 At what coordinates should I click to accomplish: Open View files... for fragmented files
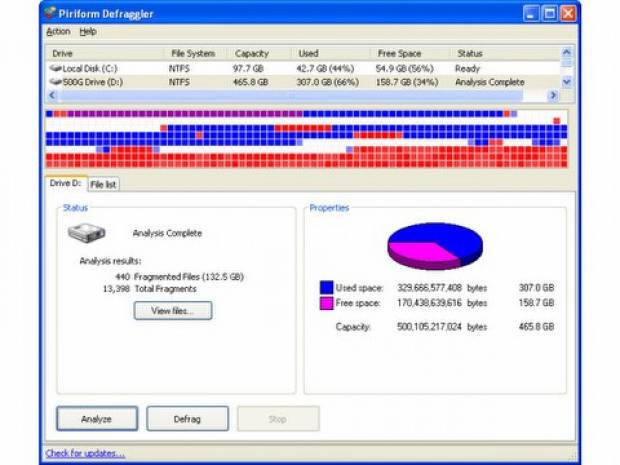pos(173,311)
